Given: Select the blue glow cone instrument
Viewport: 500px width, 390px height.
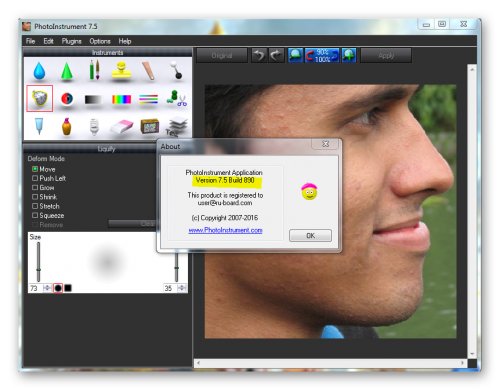Looking at the screenshot, I should 39,126.
